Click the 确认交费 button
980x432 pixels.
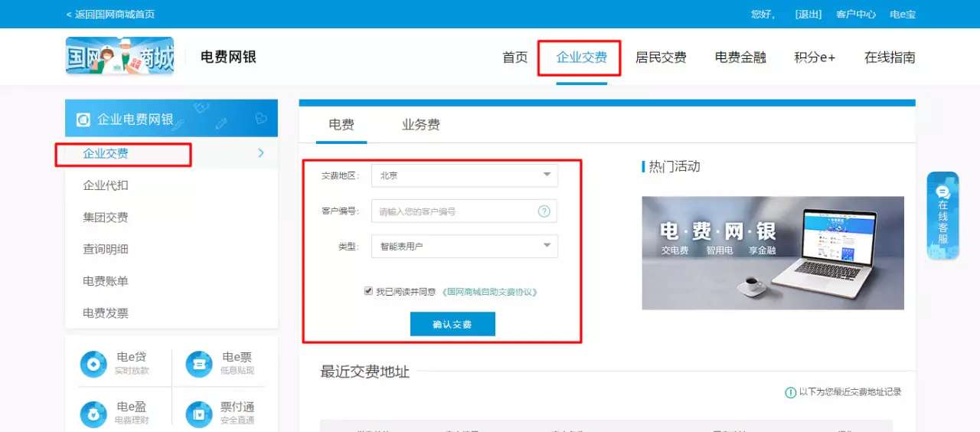452,324
